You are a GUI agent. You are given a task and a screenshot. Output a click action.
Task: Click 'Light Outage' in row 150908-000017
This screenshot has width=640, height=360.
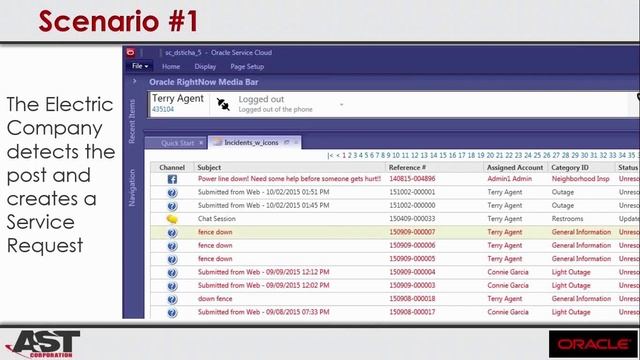(571, 312)
